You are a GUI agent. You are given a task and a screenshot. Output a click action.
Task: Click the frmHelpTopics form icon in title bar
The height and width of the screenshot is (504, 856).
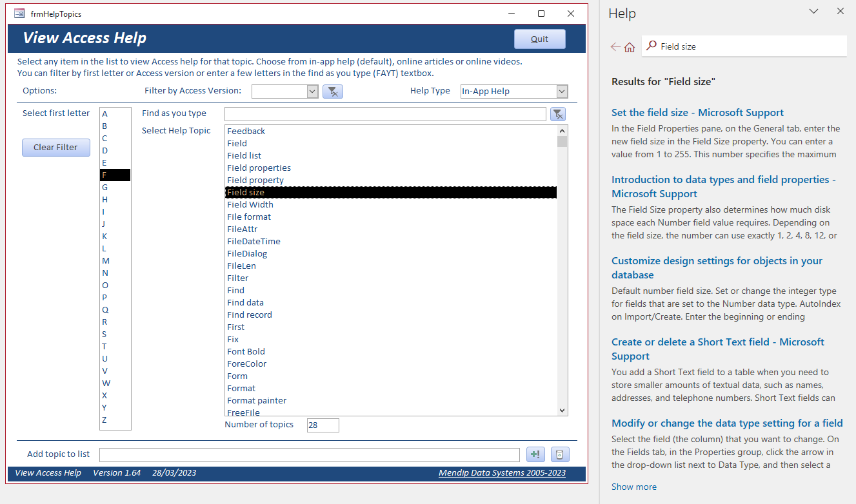point(19,14)
